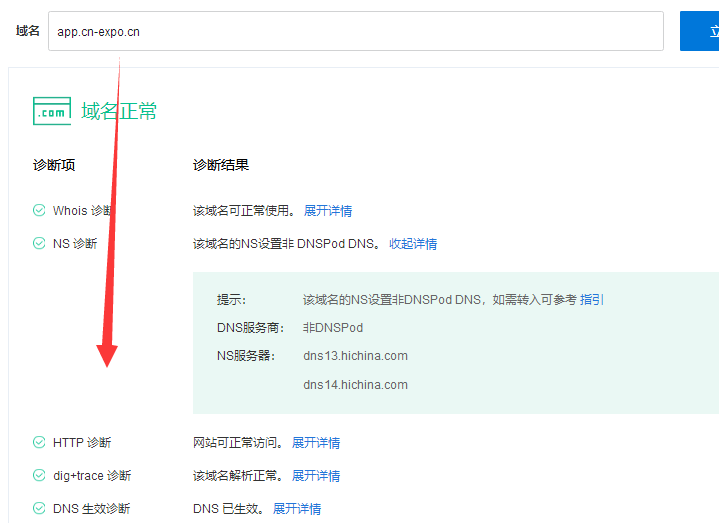Expand details for HTTP diagnosis result
Screen dimensions: 719x523
coord(316,443)
